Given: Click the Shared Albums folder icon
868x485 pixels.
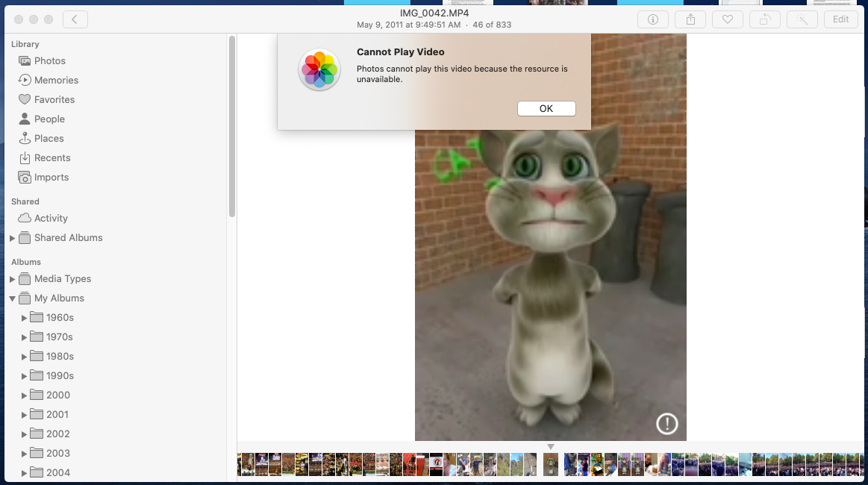Looking at the screenshot, I should 25,237.
